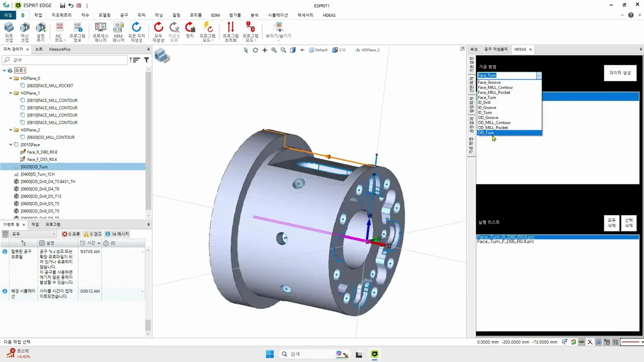Viewport: 644px width, 362px height.
Task: Open the 파트 셋업 part setup tool
Action: pos(9,32)
